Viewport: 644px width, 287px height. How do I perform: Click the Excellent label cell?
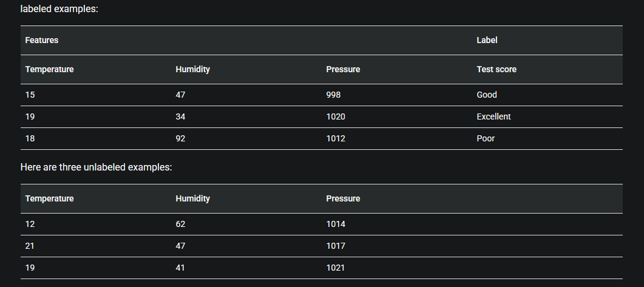(547, 116)
